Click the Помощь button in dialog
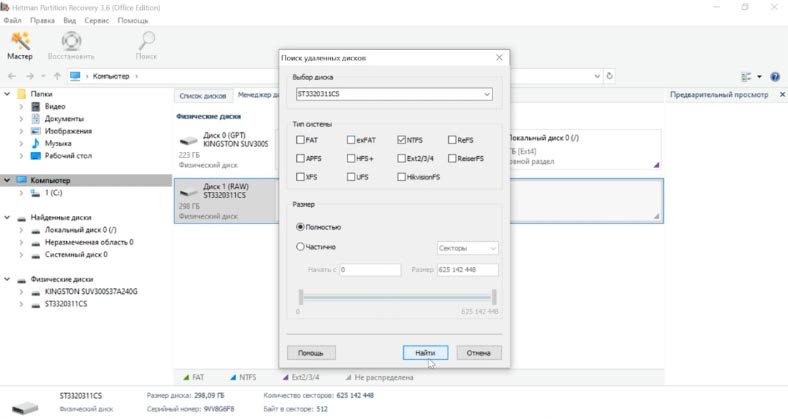The image size is (788, 419). click(311, 353)
